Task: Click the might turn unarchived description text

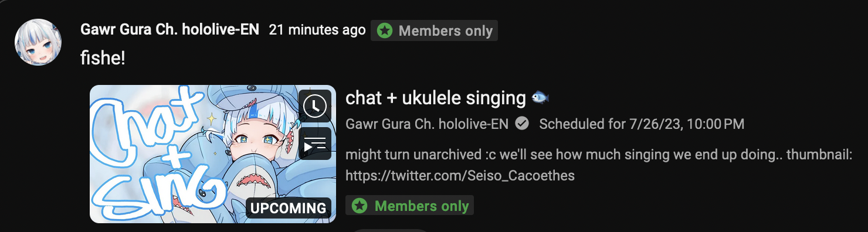Action: [x=594, y=155]
